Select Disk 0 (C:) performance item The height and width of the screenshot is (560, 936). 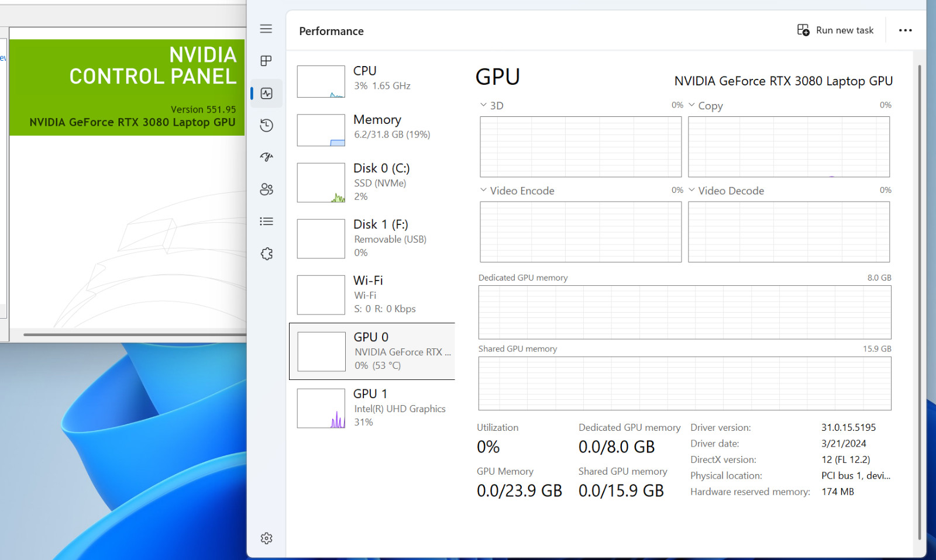(372, 182)
